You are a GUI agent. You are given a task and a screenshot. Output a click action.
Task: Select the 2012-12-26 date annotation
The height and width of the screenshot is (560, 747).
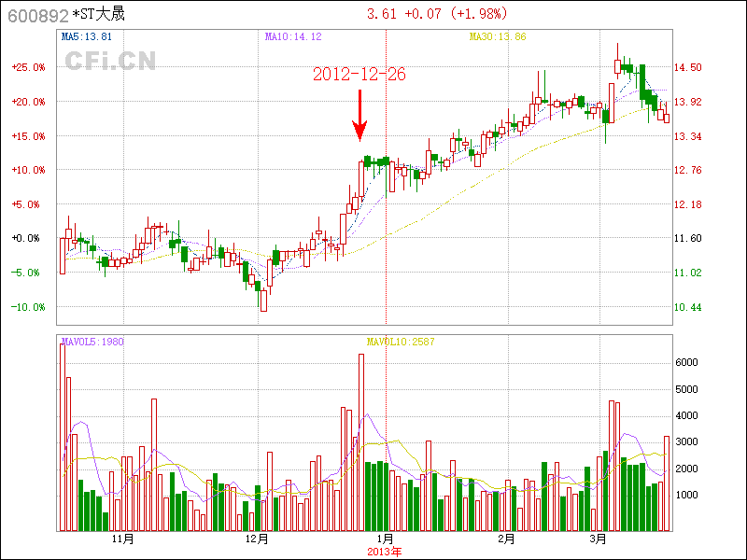[x=359, y=75]
